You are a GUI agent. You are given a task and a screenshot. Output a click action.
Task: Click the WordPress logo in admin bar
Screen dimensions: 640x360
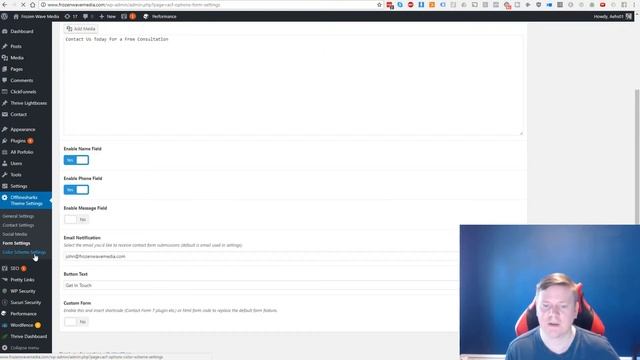[4, 17]
